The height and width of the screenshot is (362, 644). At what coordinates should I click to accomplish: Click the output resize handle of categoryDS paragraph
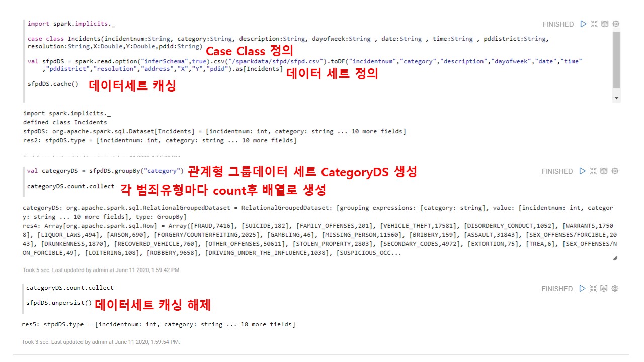(x=615, y=258)
